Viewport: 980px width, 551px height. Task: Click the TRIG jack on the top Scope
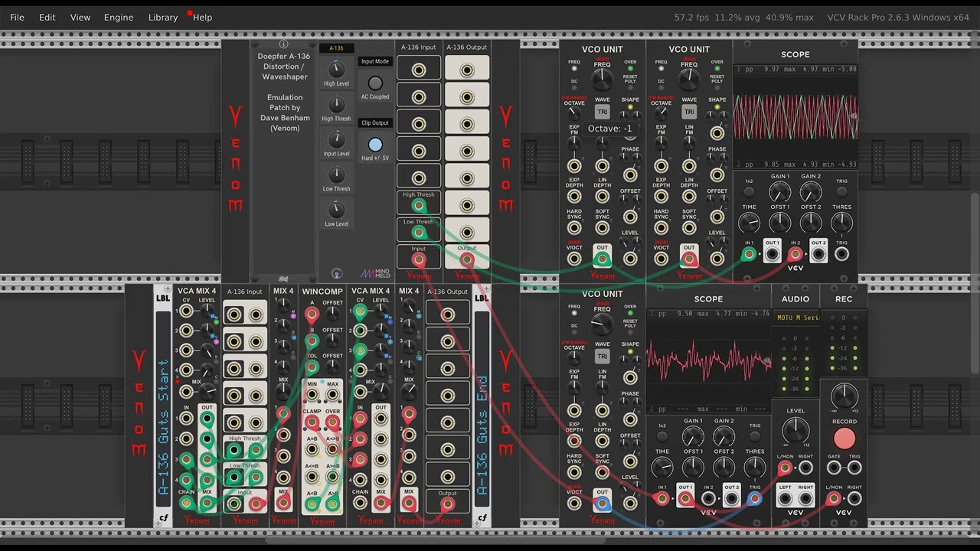click(841, 253)
